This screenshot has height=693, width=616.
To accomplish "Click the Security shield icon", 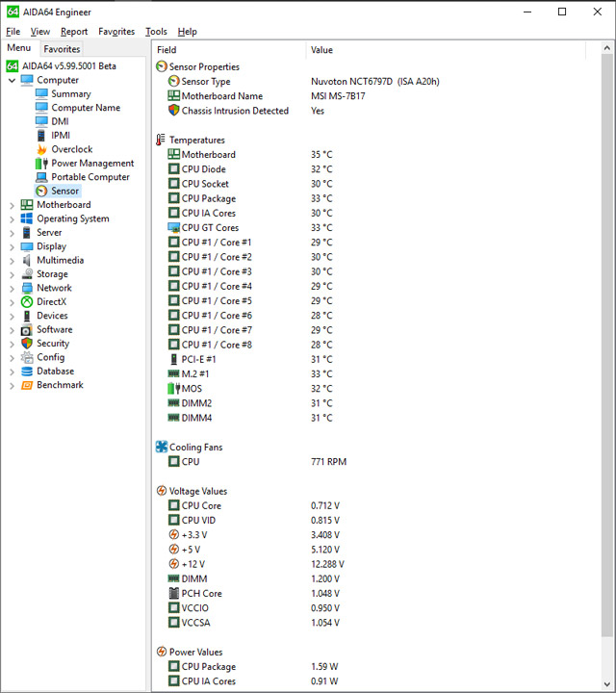I will (x=27, y=344).
